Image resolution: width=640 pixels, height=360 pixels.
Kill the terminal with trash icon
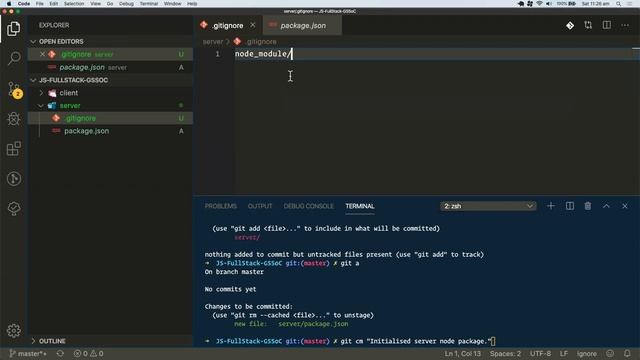[x=588, y=206]
